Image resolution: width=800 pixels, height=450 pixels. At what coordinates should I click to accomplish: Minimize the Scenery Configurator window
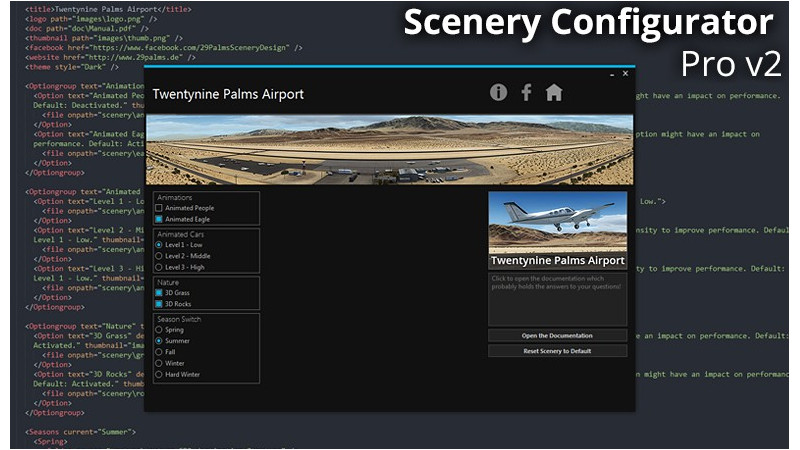(x=612, y=74)
